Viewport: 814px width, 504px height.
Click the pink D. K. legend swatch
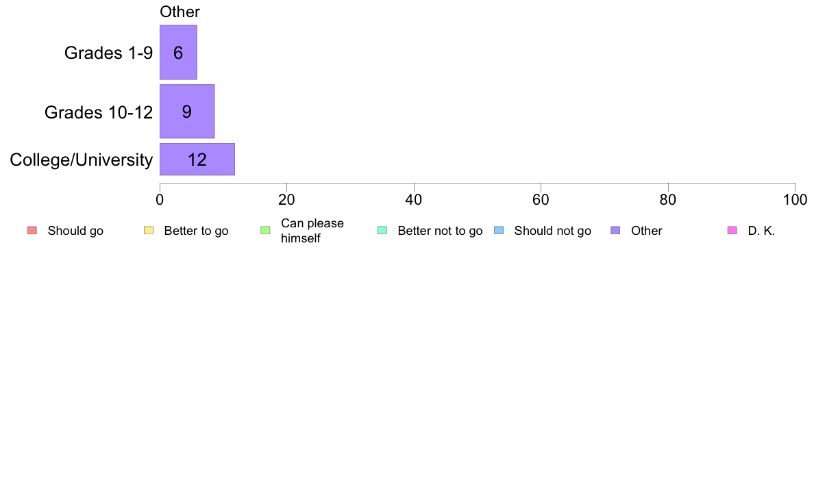click(732, 231)
